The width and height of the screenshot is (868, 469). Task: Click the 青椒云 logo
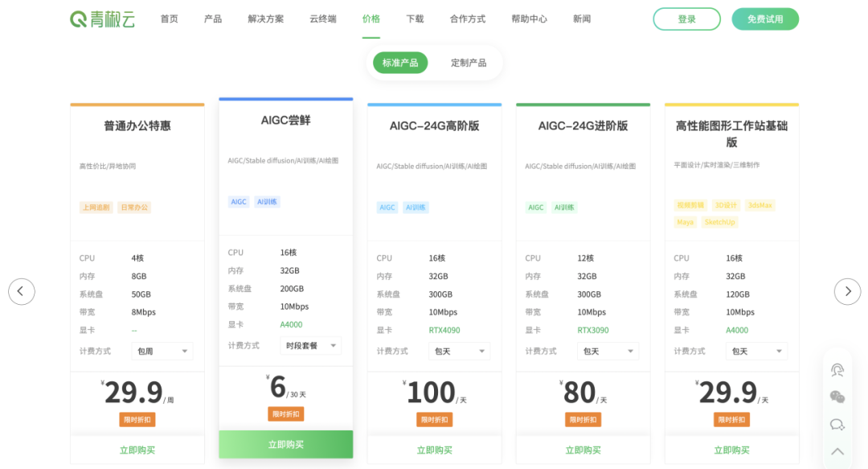[102, 19]
